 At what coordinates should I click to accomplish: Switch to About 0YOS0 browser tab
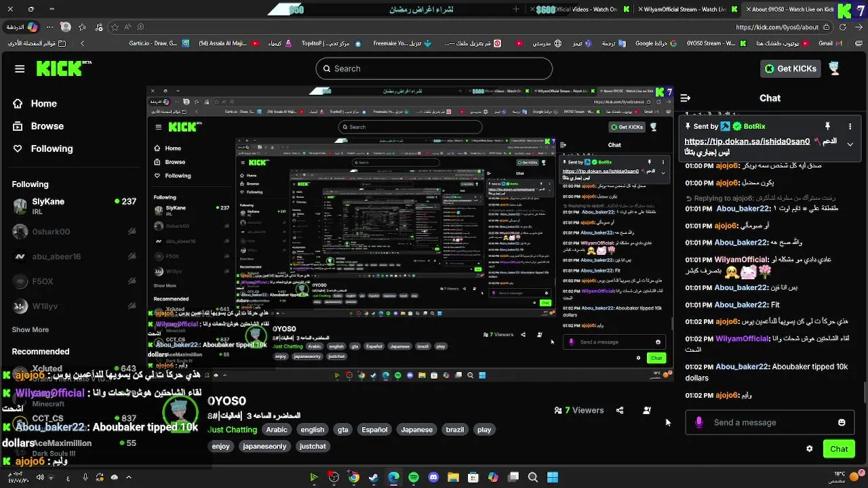pos(791,9)
